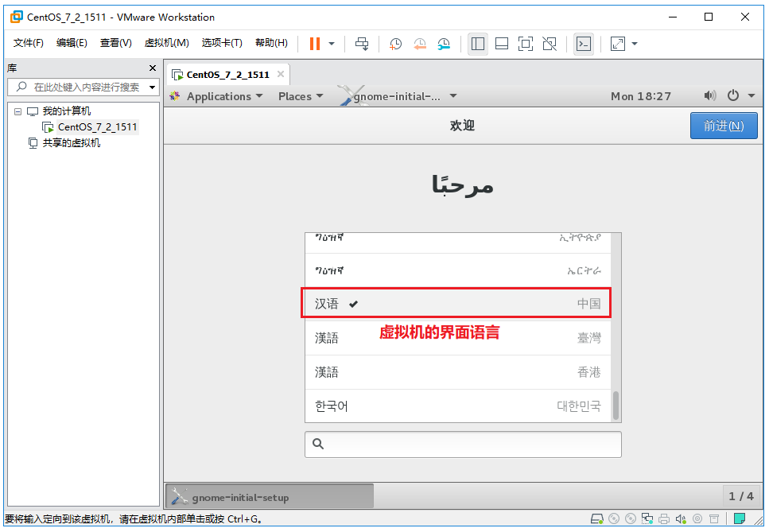The image size is (769, 532).
Task: Select CentOS_7_2_1511 in the library tree
Action: [97, 127]
